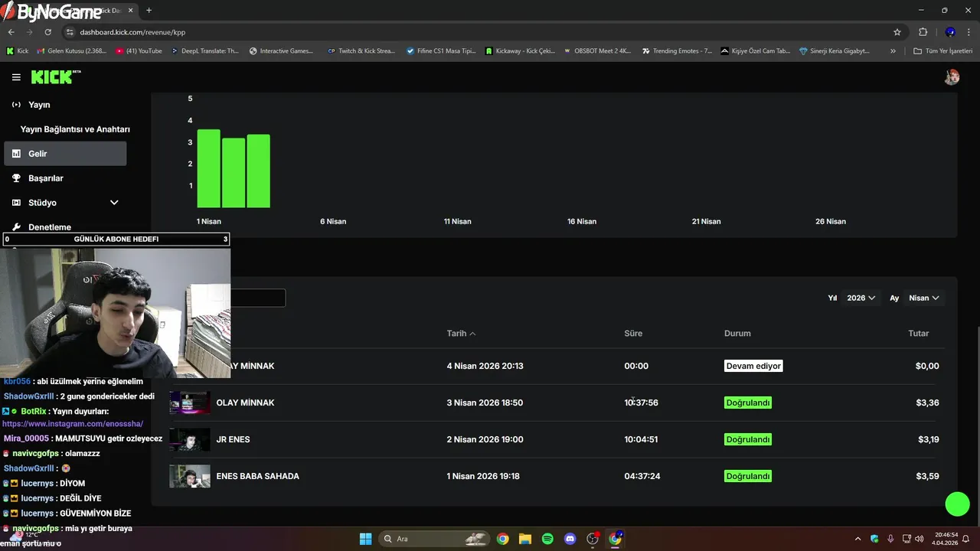Open Tüm Yer İşaretleri bookmarks folder
The height and width of the screenshot is (551, 980).
click(x=942, y=51)
